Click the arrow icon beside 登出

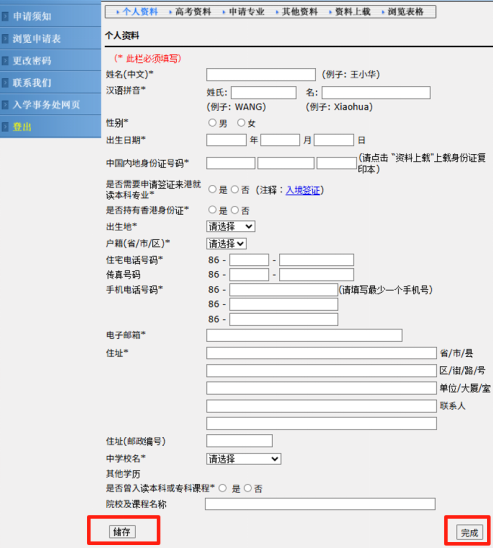click(5, 127)
